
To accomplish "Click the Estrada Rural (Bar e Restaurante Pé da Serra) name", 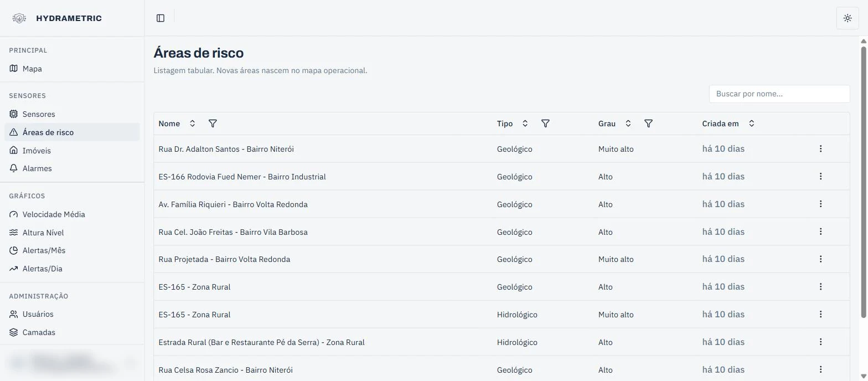I will pyautogui.click(x=261, y=342).
